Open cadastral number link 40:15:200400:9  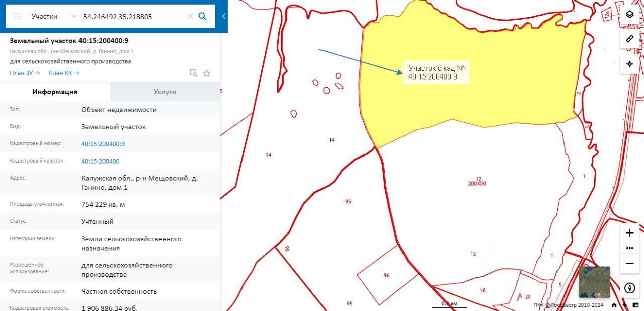pyautogui.click(x=103, y=144)
